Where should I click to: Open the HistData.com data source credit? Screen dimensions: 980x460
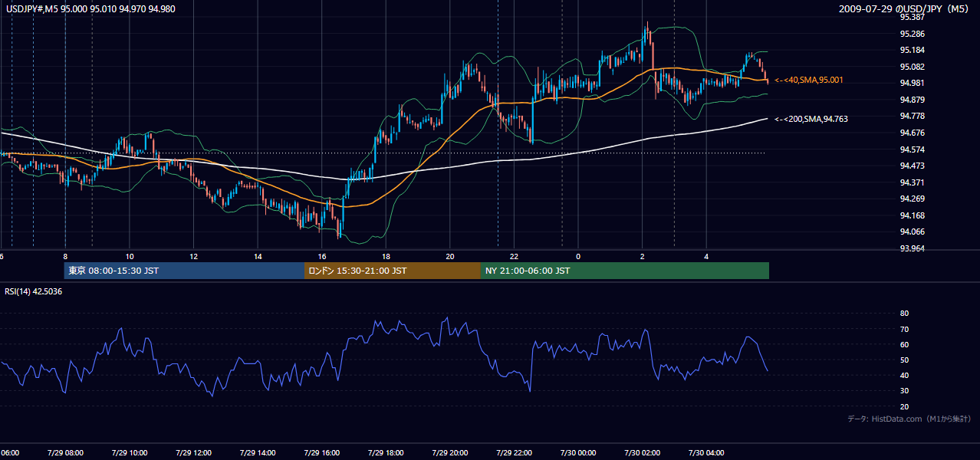point(909,419)
